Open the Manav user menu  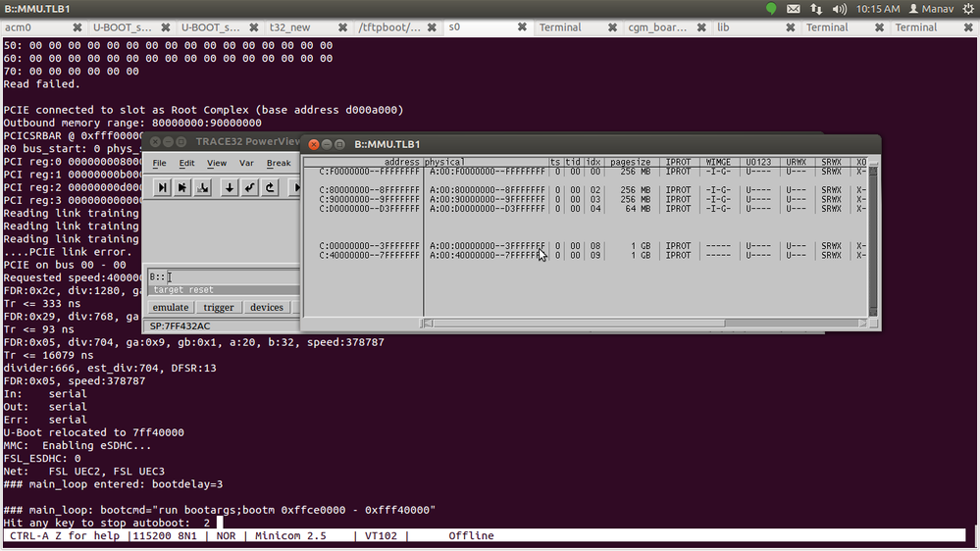click(931, 9)
